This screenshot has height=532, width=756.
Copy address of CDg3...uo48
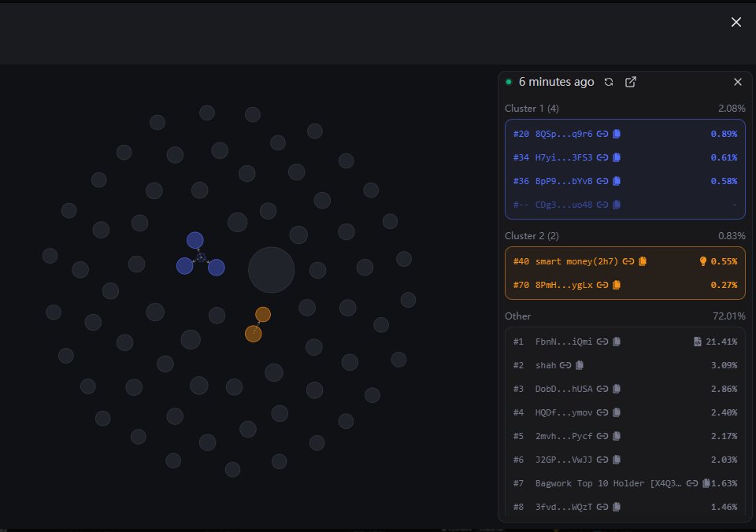(617, 205)
